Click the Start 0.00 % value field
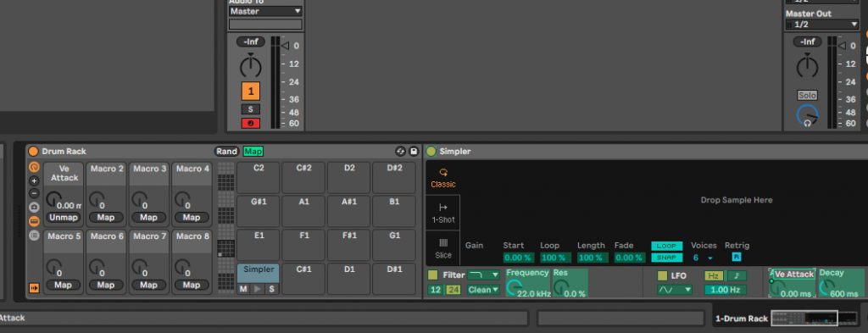The height and width of the screenshot is (333, 868). tap(518, 258)
